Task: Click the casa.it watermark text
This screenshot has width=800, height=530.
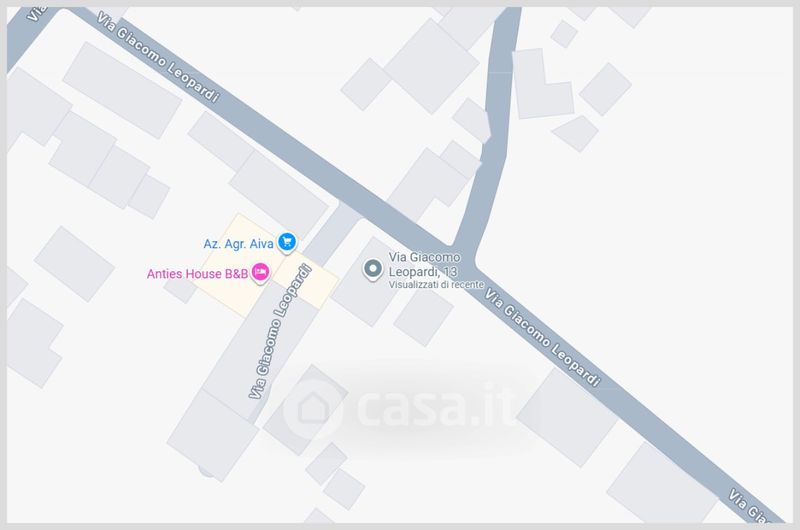Action: click(x=435, y=406)
